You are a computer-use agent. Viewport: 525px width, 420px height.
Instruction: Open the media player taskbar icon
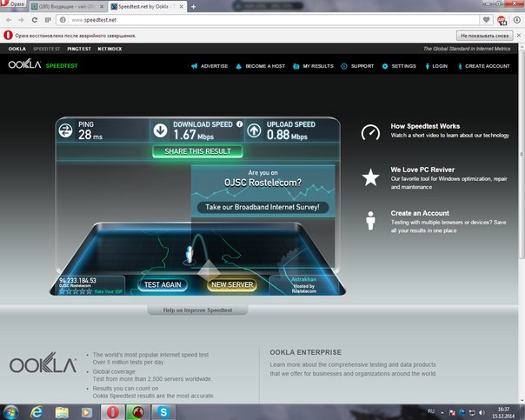(86, 412)
